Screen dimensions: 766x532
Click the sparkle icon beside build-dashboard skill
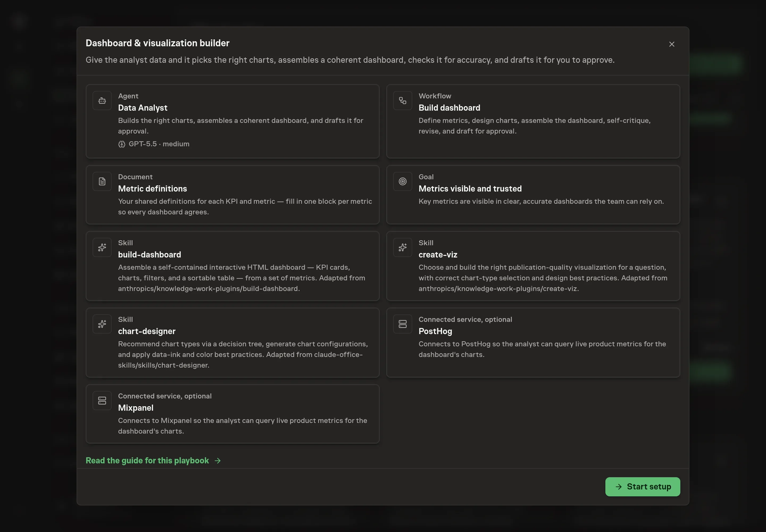[x=102, y=247]
